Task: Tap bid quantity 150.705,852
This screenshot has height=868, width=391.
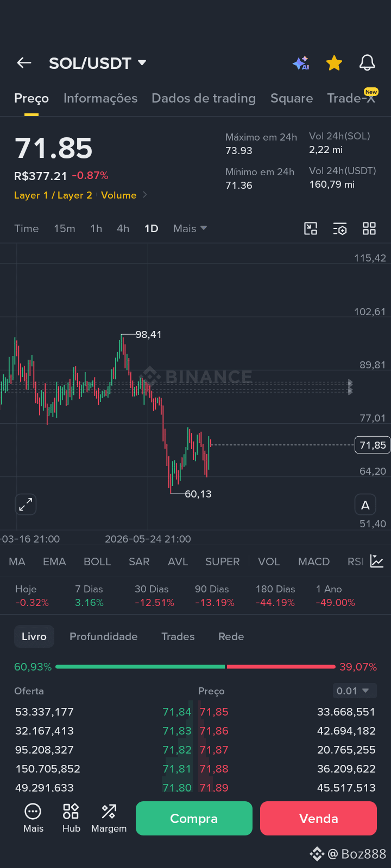Action: (x=48, y=769)
